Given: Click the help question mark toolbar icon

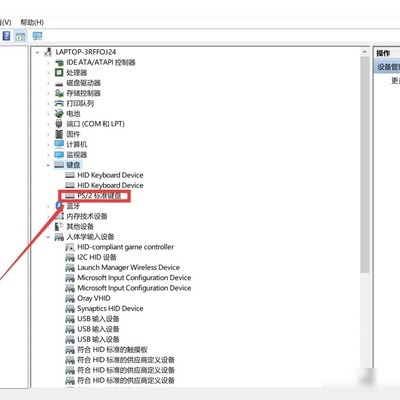Looking at the screenshot, I should 6,36.
